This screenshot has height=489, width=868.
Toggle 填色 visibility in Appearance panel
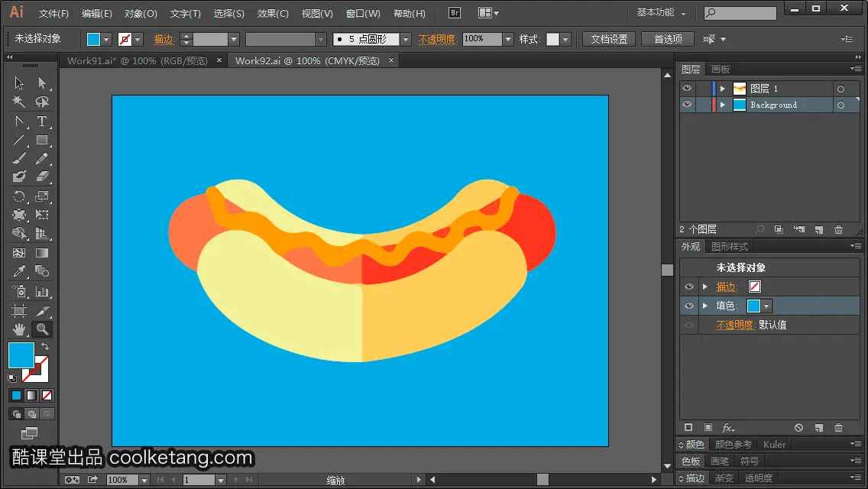tap(689, 306)
